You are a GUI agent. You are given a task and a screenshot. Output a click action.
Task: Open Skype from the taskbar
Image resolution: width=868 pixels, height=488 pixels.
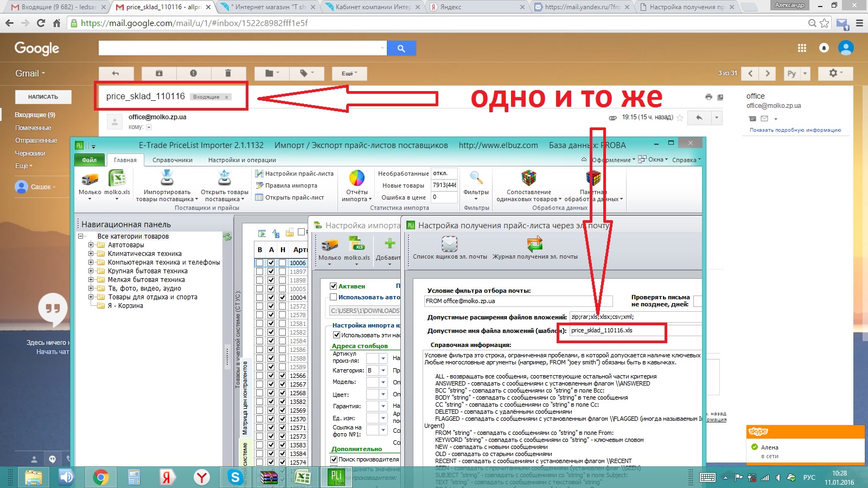(235, 477)
